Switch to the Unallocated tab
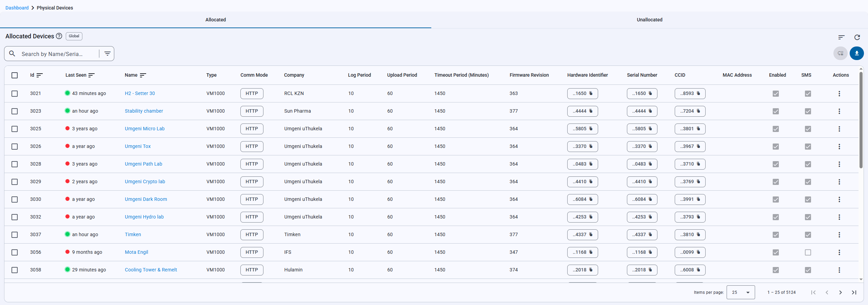Screen dimensions: 868x305 point(649,20)
